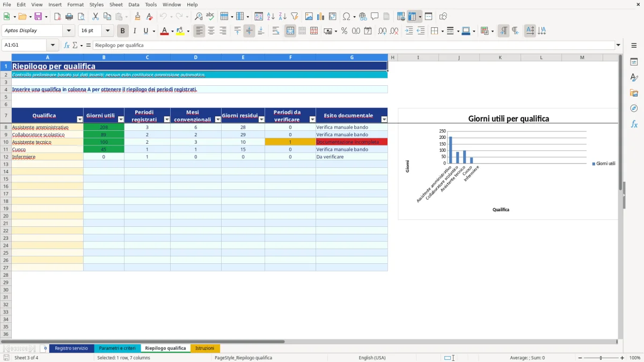Viewport: 644px width, 362px height.
Task: Open Find & Replace
Action: (199, 17)
